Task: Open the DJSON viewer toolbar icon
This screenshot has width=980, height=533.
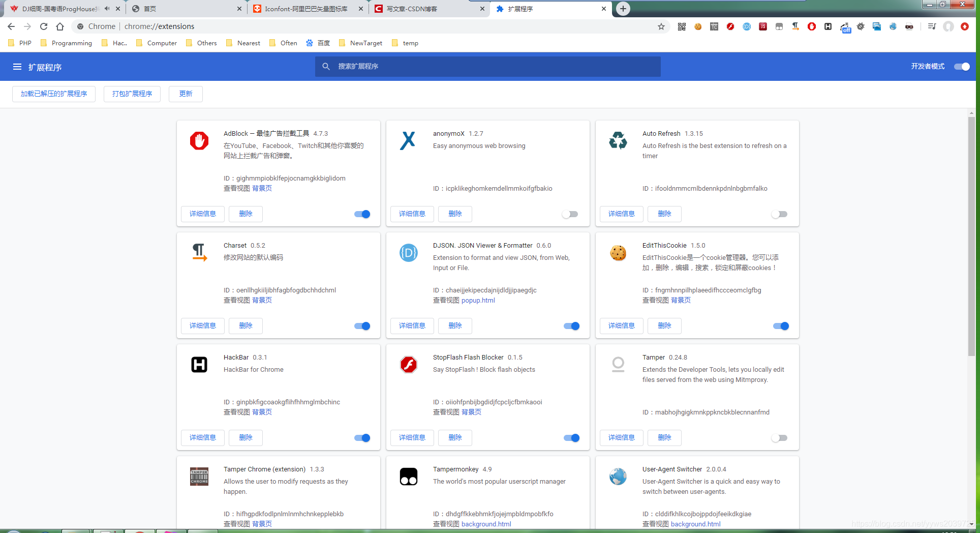Action: [747, 26]
